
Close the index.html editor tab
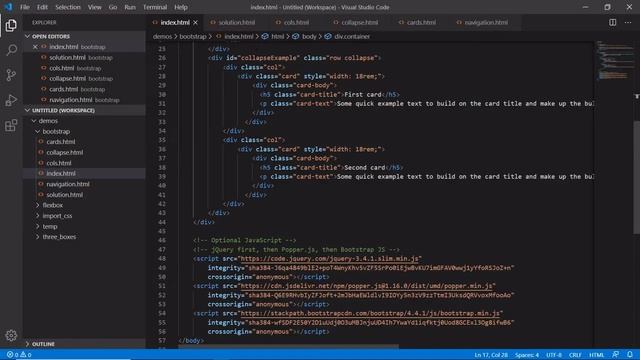196,22
